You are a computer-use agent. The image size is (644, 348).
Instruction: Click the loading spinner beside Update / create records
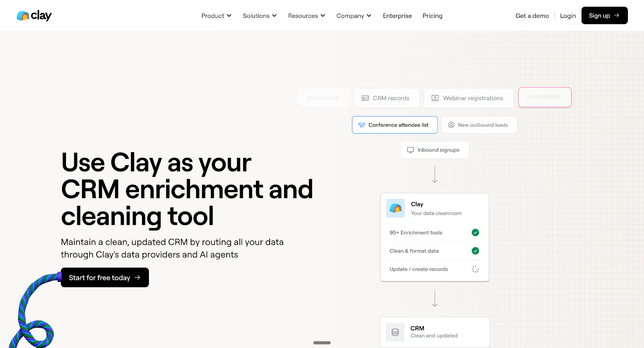475,269
